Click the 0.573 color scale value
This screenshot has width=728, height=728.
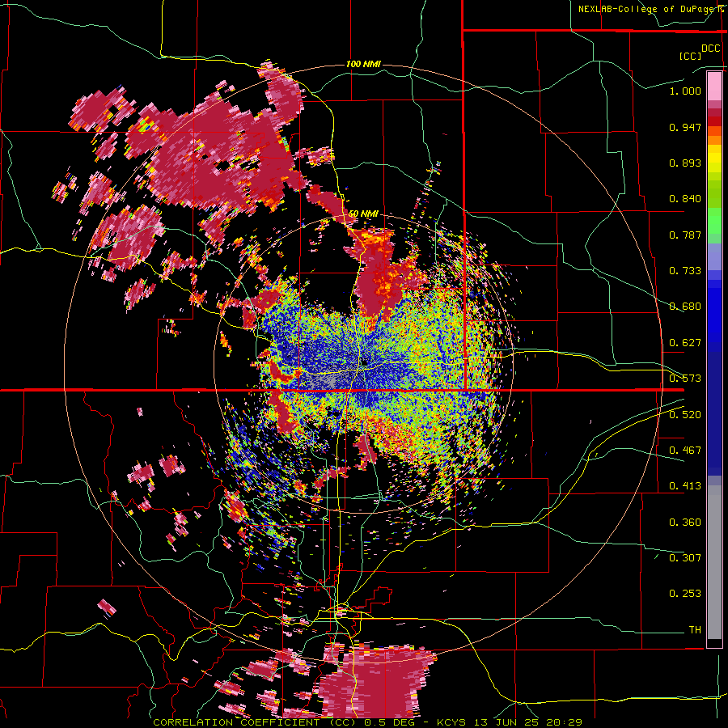coord(685,379)
